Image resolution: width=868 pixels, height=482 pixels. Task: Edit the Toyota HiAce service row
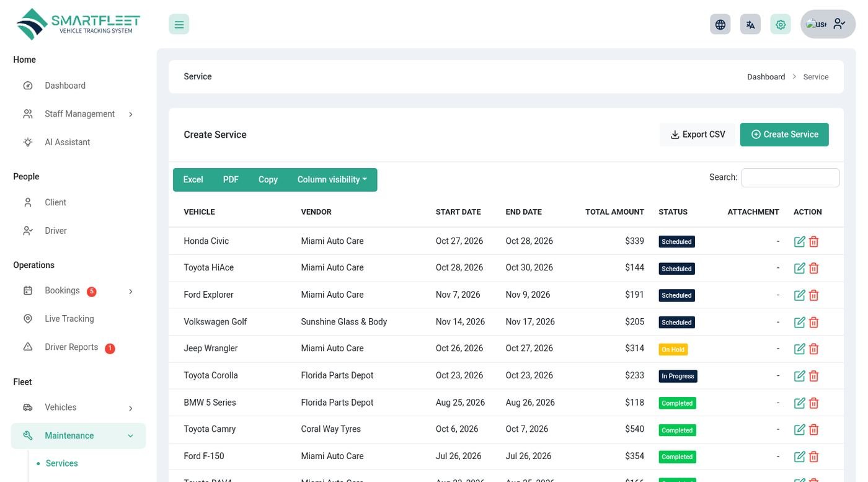pyautogui.click(x=800, y=268)
